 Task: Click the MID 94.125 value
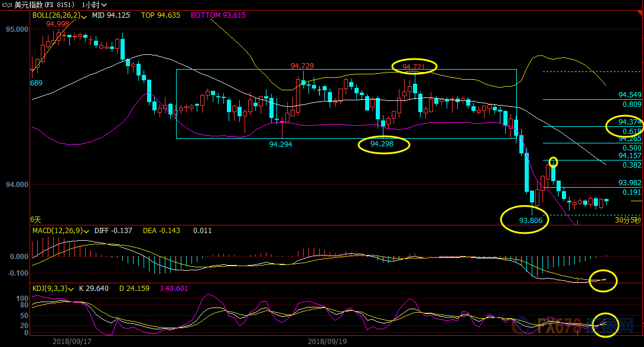click(x=111, y=15)
